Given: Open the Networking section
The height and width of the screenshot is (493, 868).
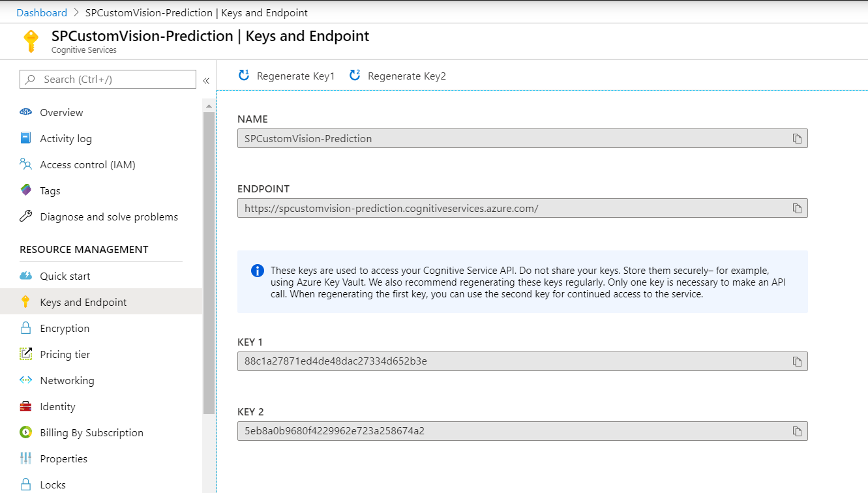Looking at the screenshot, I should pyautogui.click(x=67, y=381).
